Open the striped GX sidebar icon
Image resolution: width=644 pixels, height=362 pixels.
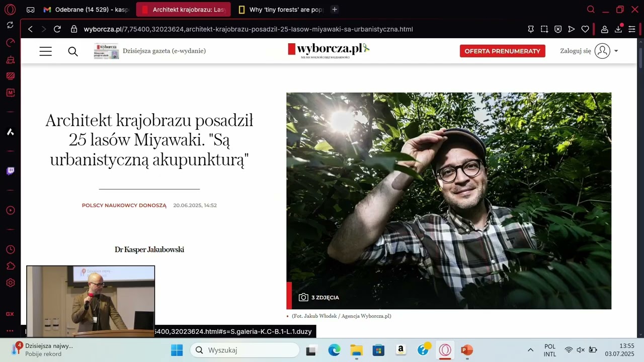(x=10, y=76)
